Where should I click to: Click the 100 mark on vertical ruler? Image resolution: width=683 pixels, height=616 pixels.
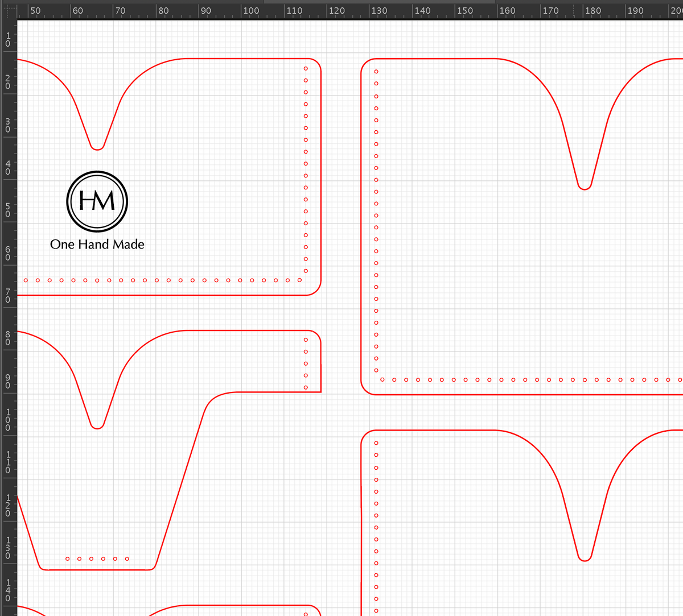point(8,419)
